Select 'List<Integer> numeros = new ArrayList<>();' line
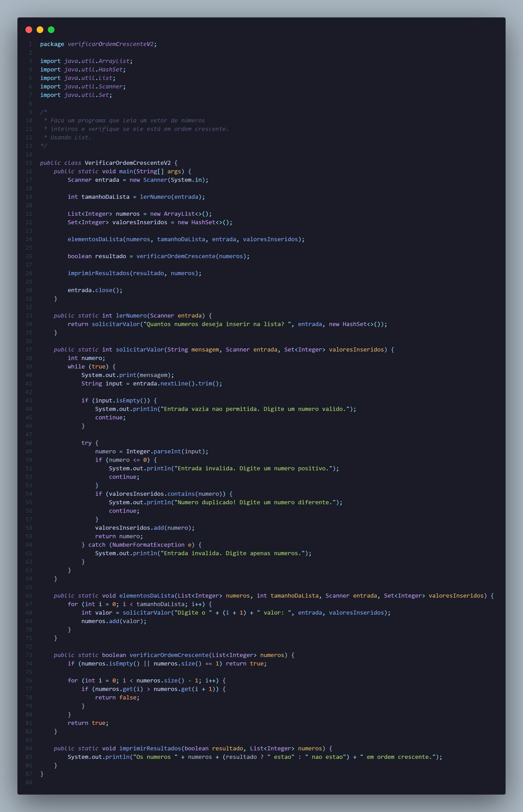The image size is (523, 812). (x=140, y=214)
